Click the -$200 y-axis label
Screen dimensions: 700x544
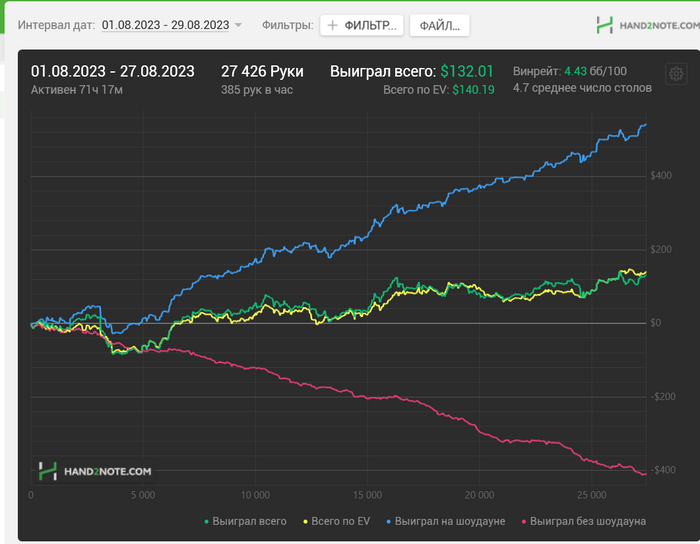(663, 397)
